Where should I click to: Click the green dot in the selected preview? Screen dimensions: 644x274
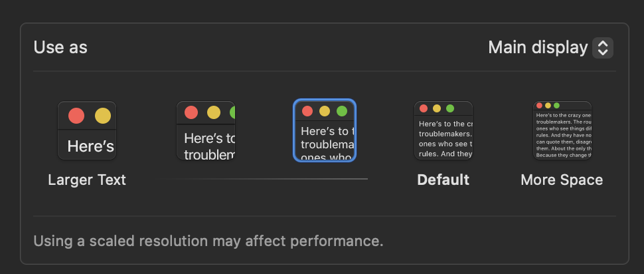[342, 111]
